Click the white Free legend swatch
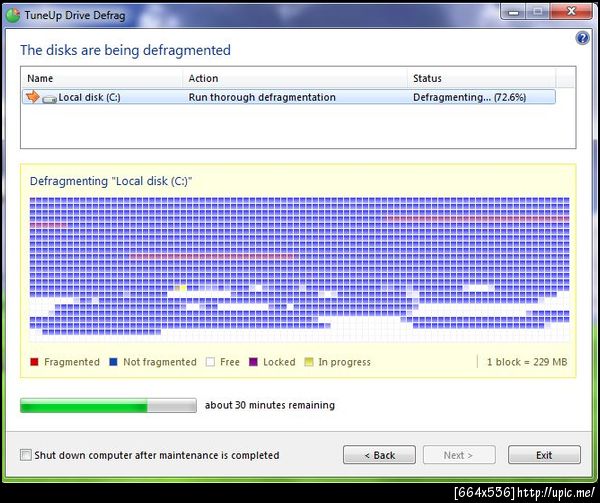600x503 pixels. tap(210, 362)
